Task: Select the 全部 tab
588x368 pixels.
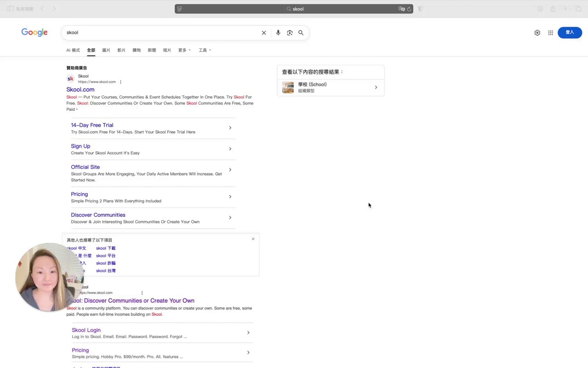Action: click(91, 50)
